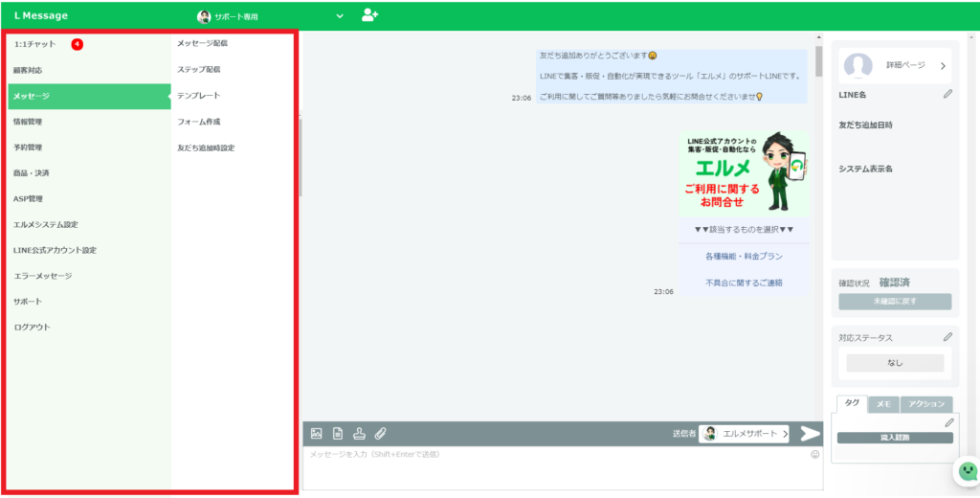Open the stamp icon in message toolbar
The height and width of the screenshot is (498, 980).
[359, 433]
